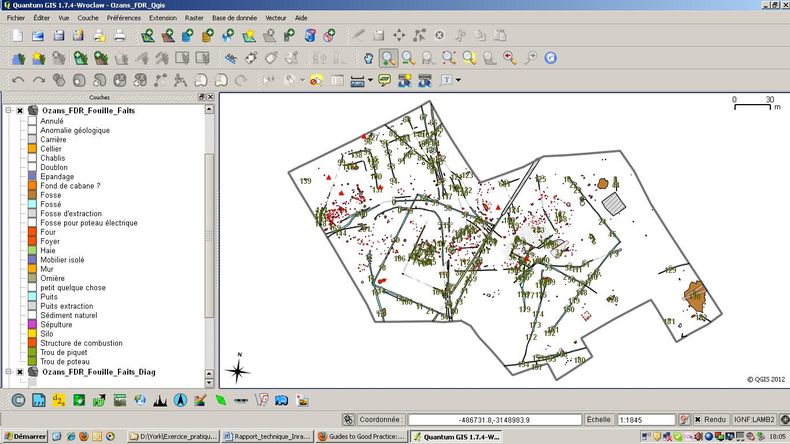The width and height of the screenshot is (790, 444).
Task: Click the North Arrow decoration icon
Action: click(x=180, y=401)
